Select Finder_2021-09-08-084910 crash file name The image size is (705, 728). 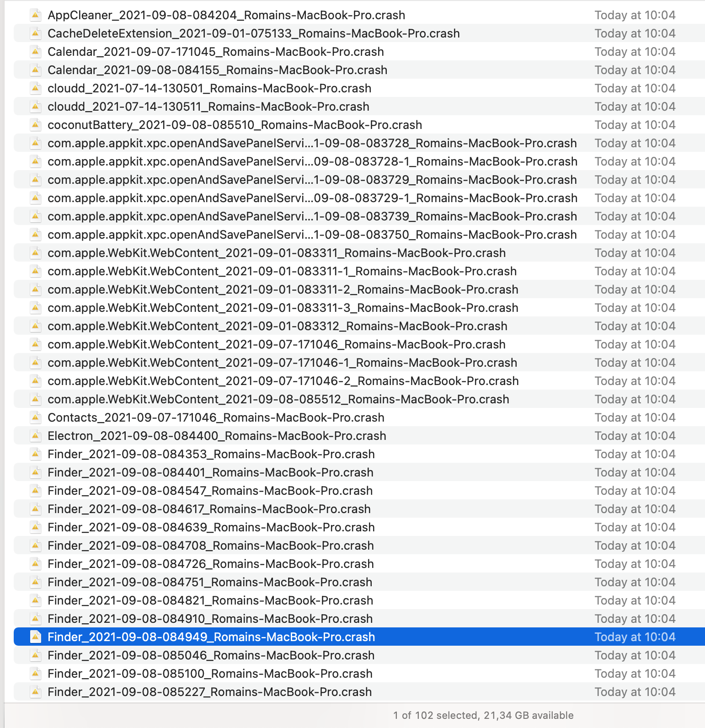(x=210, y=619)
